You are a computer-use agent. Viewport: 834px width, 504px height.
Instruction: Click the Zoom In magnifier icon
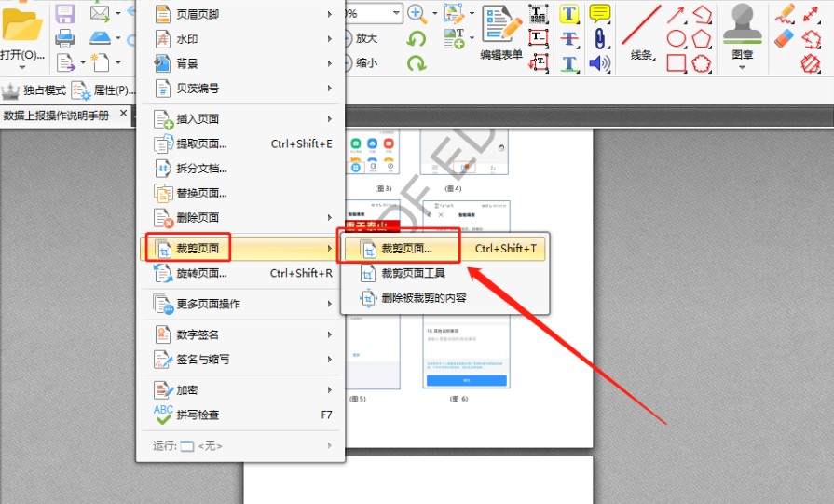tap(417, 14)
